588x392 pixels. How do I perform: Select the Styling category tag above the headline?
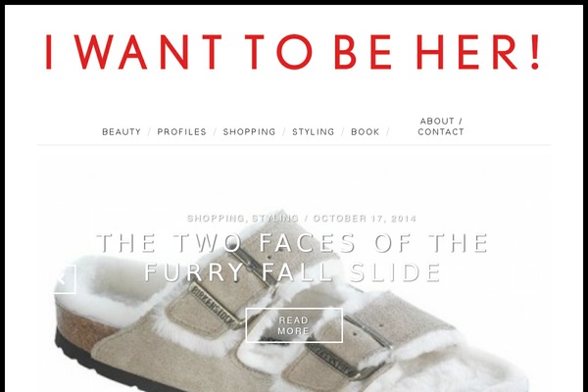click(x=274, y=219)
